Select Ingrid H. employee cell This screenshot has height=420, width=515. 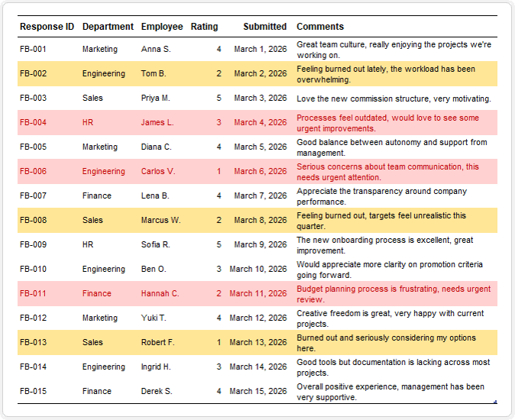coord(156,367)
